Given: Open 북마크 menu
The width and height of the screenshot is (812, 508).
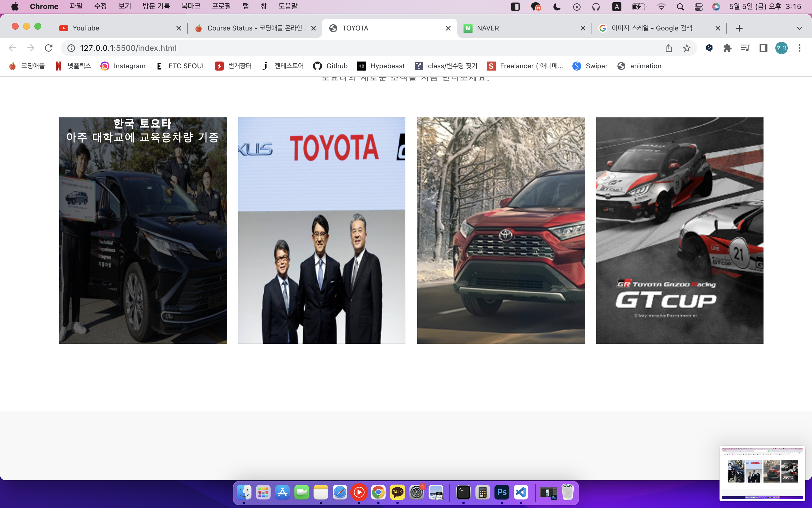Looking at the screenshot, I should point(191,6).
